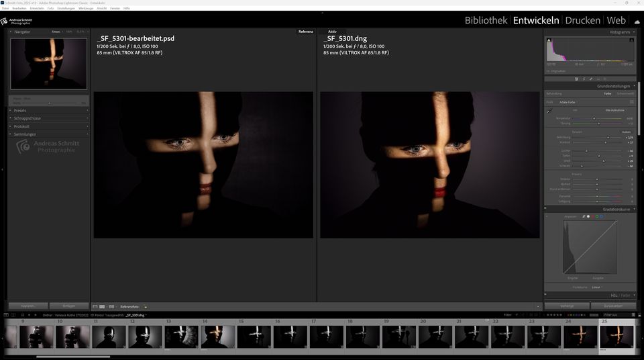The width and height of the screenshot is (644, 360).
Task: Click the Andreas Schmitt identity plate logo
Action: [x=16, y=21]
